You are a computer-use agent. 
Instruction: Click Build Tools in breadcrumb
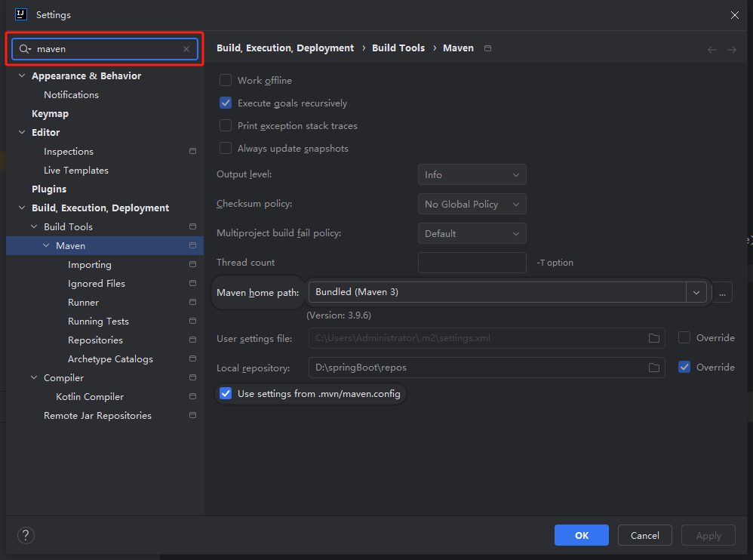(x=398, y=48)
